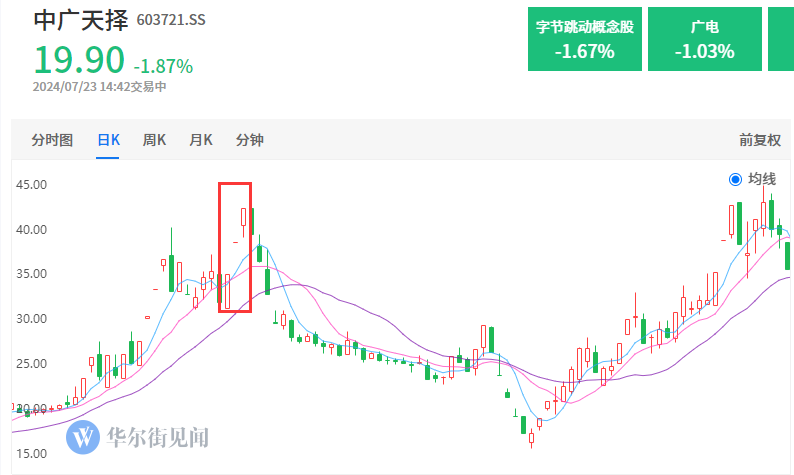Open the 前复权 adjustment dropdown
794x475 pixels.
tap(760, 140)
